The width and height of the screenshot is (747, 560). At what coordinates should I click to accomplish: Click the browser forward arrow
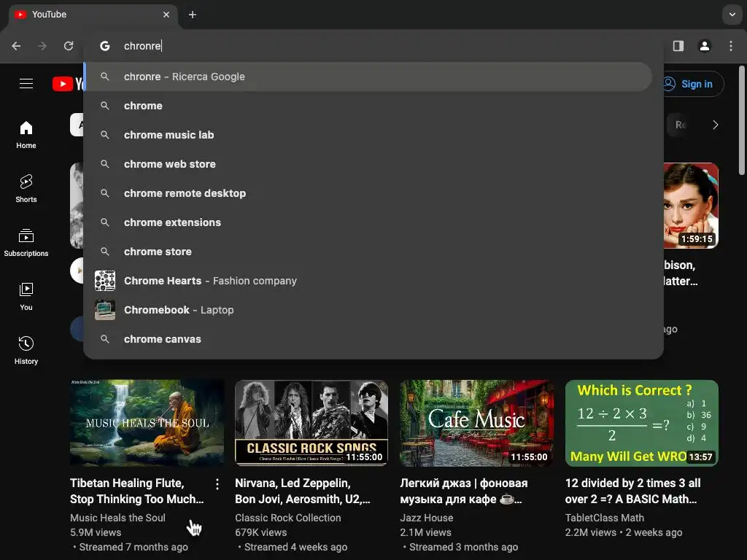pos(42,46)
